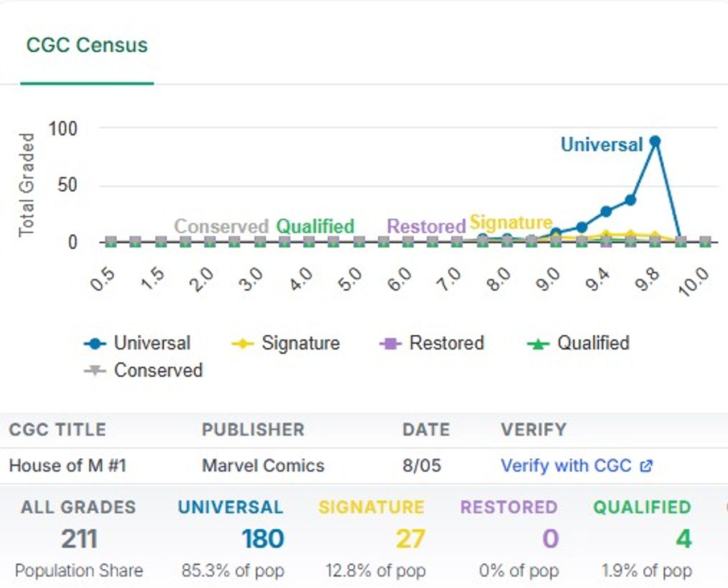Viewport: 728px width, 588px height.
Task: Click the purple square Restored legend marker
Action: (x=390, y=344)
